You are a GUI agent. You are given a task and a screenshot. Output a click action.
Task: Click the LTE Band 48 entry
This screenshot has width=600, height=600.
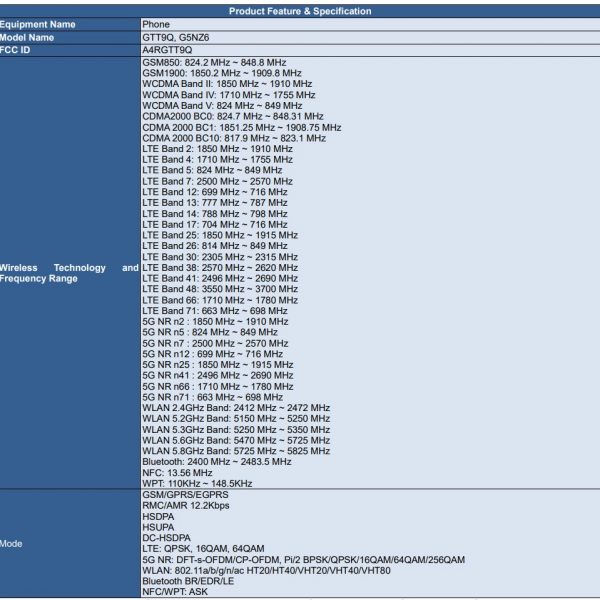pyautogui.click(x=220, y=289)
